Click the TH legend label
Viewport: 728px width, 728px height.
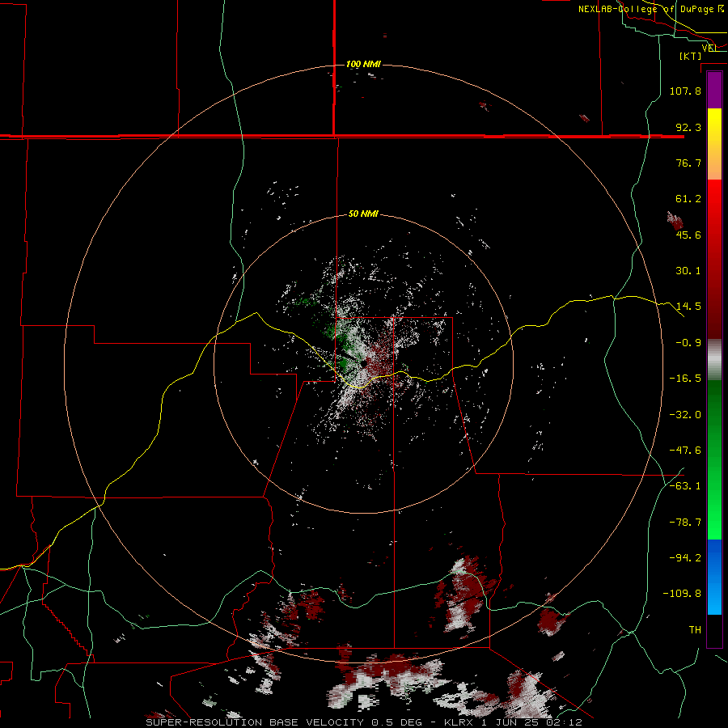[695, 630]
